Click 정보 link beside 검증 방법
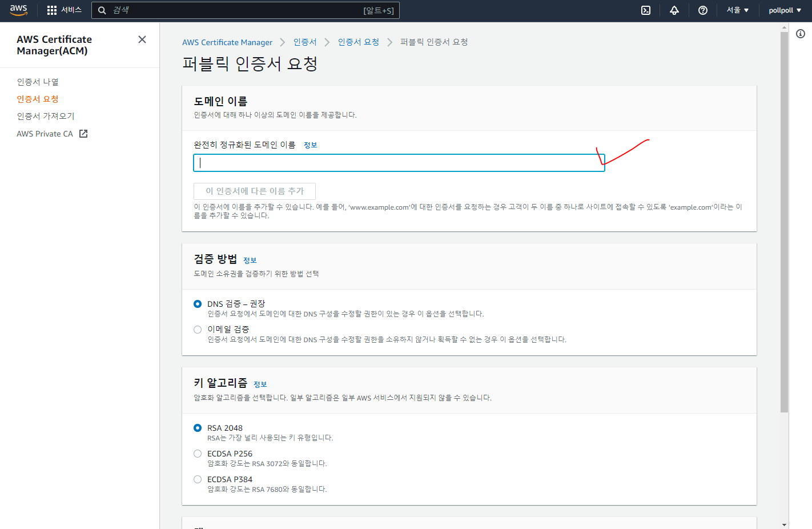The height and width of the screenshot is (529, 812). [250, 261]
